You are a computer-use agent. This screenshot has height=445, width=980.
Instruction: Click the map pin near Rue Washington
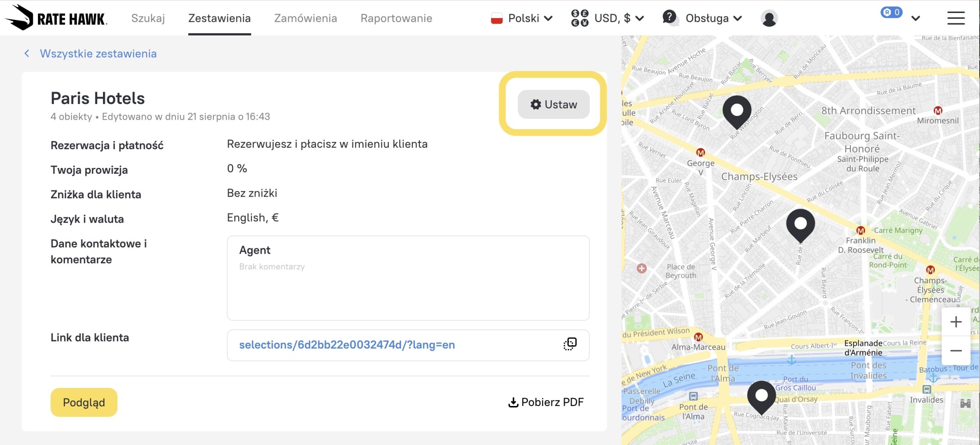[x=737, y=111]
